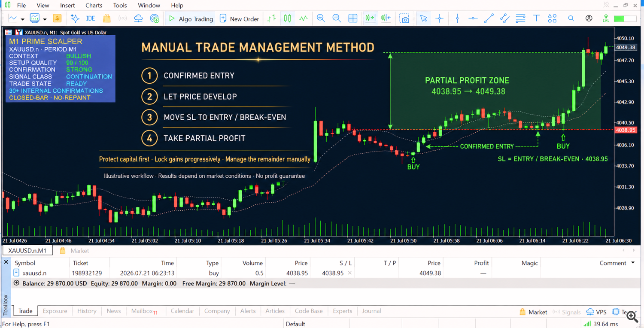Select the XAUUSD.n.M1 chart tab
The width and height of the screenshot is (644, 328).
pos(27,250)
